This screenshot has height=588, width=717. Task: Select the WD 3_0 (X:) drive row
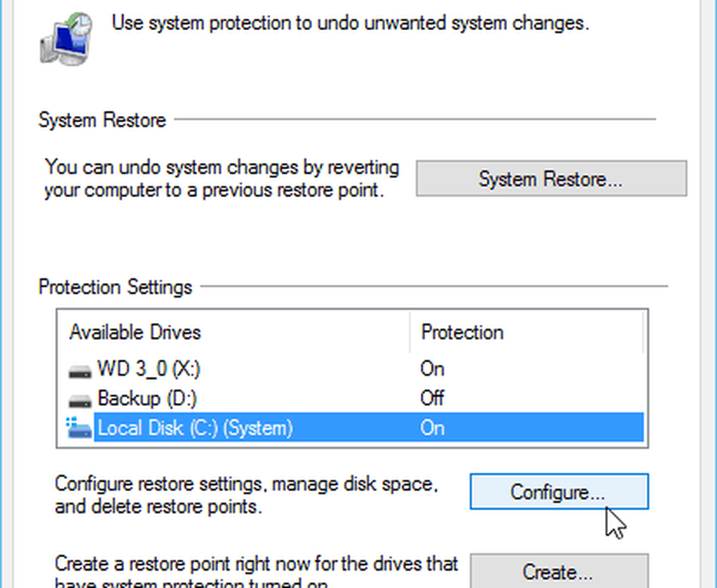point(352,369)
